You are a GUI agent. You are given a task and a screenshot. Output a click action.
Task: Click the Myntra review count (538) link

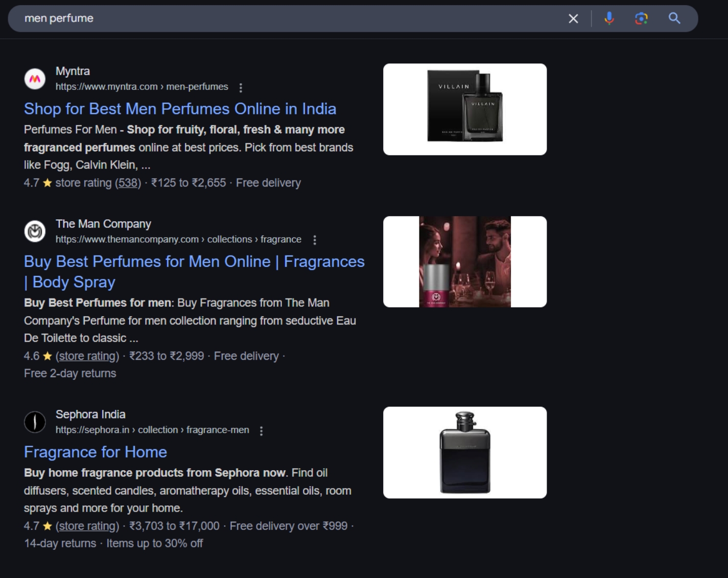pos(128,183)
